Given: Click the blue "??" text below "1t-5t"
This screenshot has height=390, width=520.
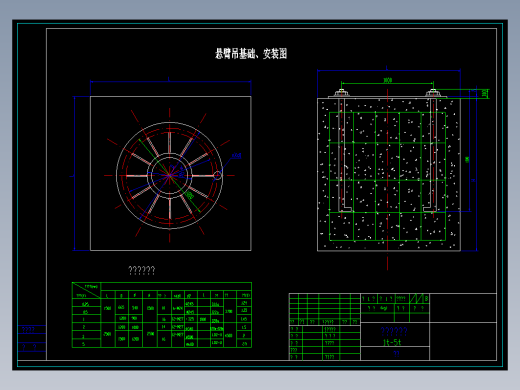Looking at the screenshot, I should click(396, 354).
